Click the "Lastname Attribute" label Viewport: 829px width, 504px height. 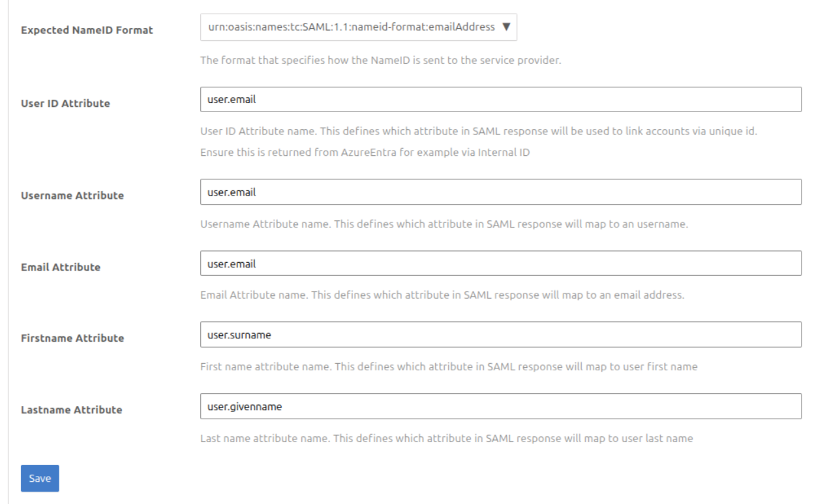coord(71,409)
